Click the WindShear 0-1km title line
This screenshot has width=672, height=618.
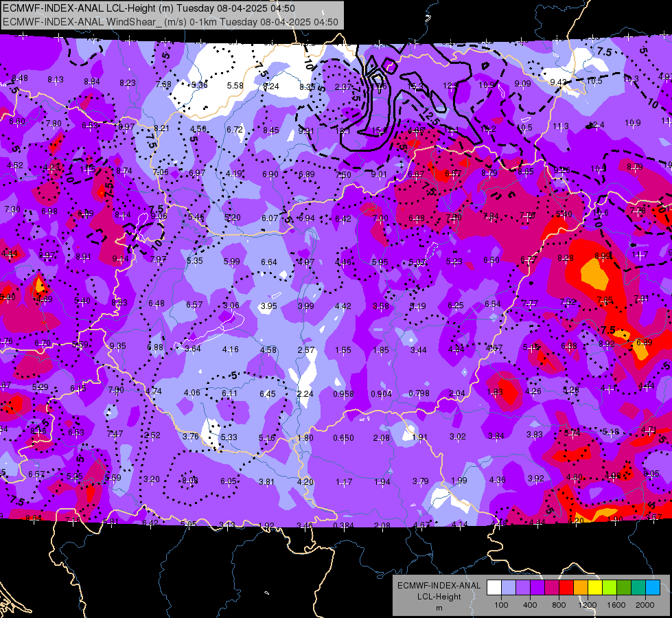pyautogui.click(x=170, y=22)
